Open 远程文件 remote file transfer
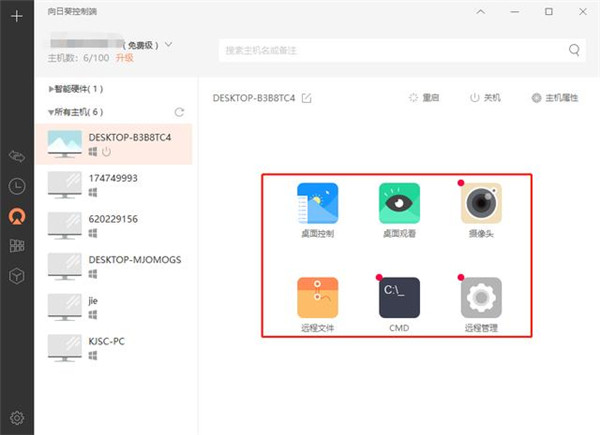 pyautogui.click(x=317, y=298)
